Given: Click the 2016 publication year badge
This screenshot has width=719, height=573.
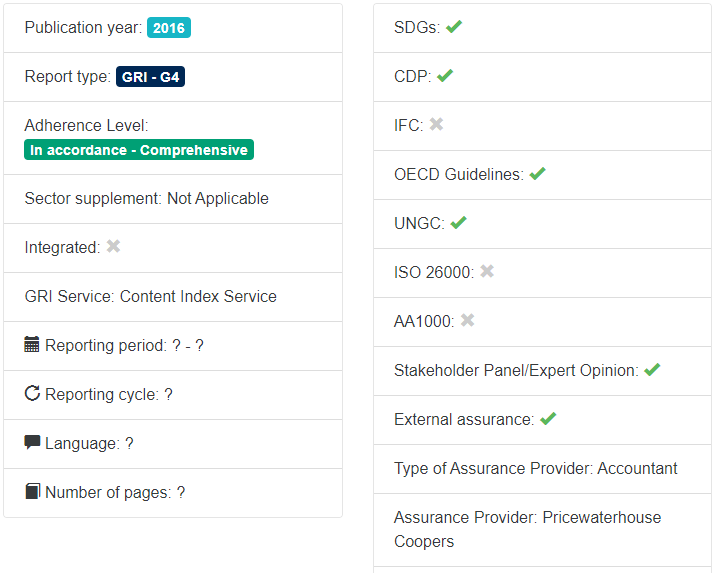Looking at the screenshot, I should [x=169, y=28].
